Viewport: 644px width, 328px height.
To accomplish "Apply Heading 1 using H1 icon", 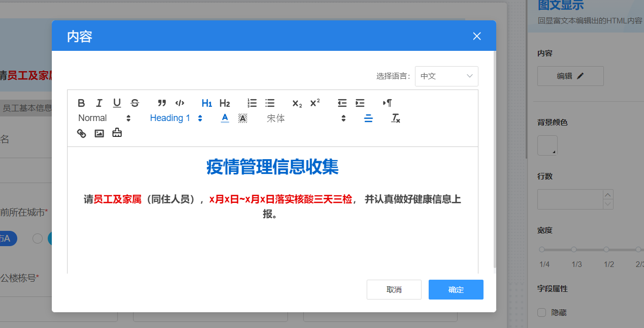I will (x=207, y=103).
